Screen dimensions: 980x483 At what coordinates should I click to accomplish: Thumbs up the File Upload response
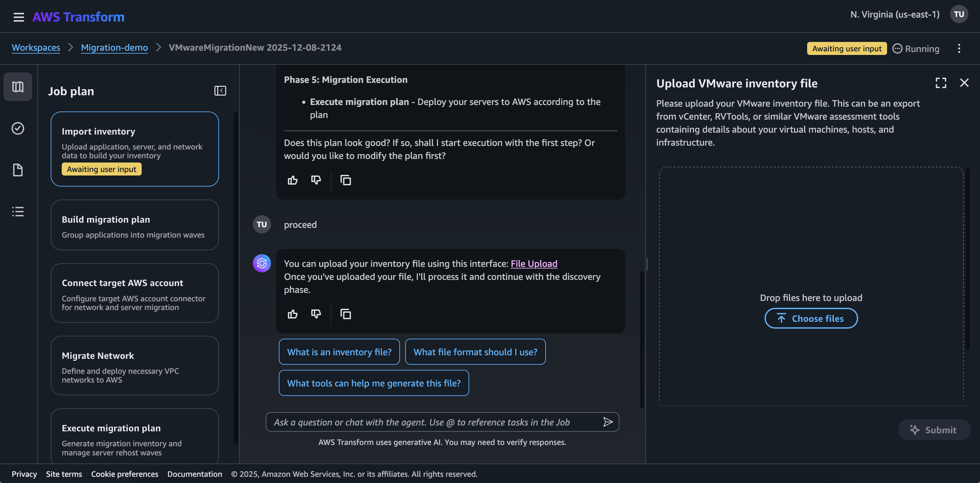(292, 314)
